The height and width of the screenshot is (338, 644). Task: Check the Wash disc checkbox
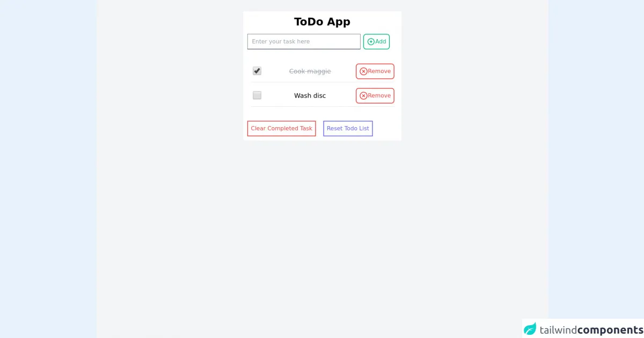(257, 95)
